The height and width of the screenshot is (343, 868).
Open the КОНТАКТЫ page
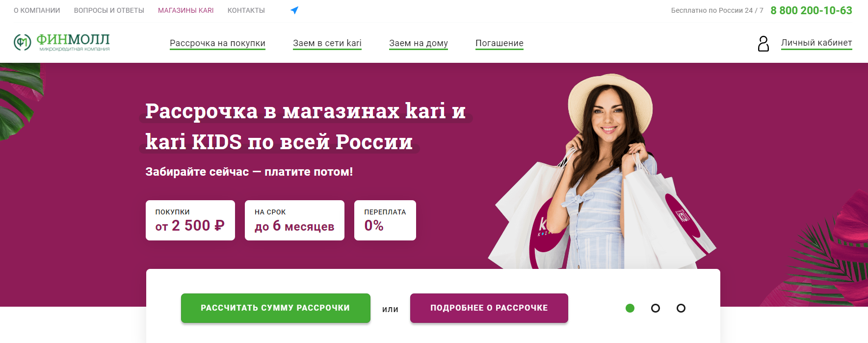pyautogui.click(x=246, y=10)
